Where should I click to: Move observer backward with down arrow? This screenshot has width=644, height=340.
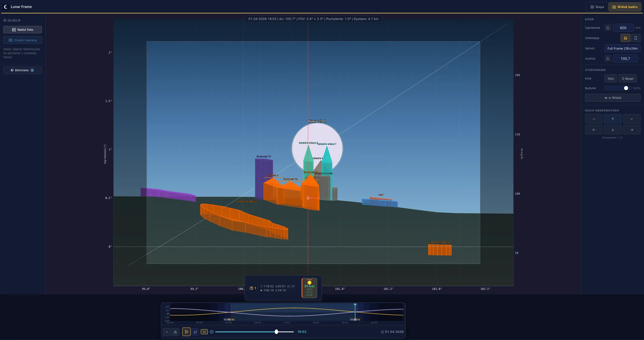tap(613, 130)
